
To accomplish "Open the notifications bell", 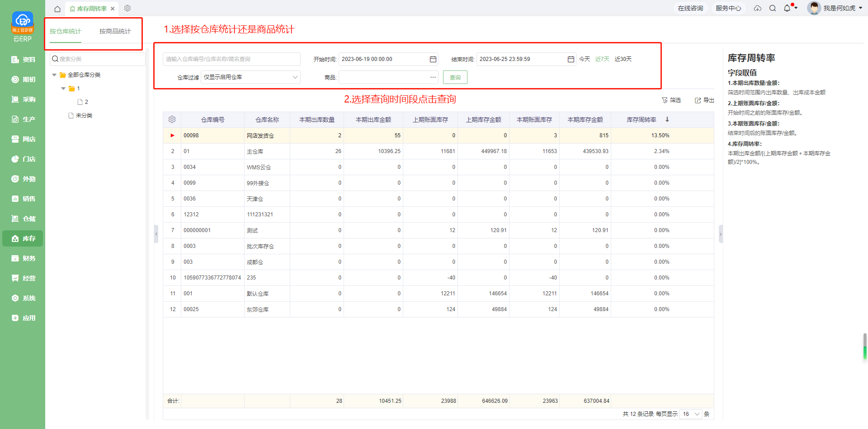I will click(787, 8).
